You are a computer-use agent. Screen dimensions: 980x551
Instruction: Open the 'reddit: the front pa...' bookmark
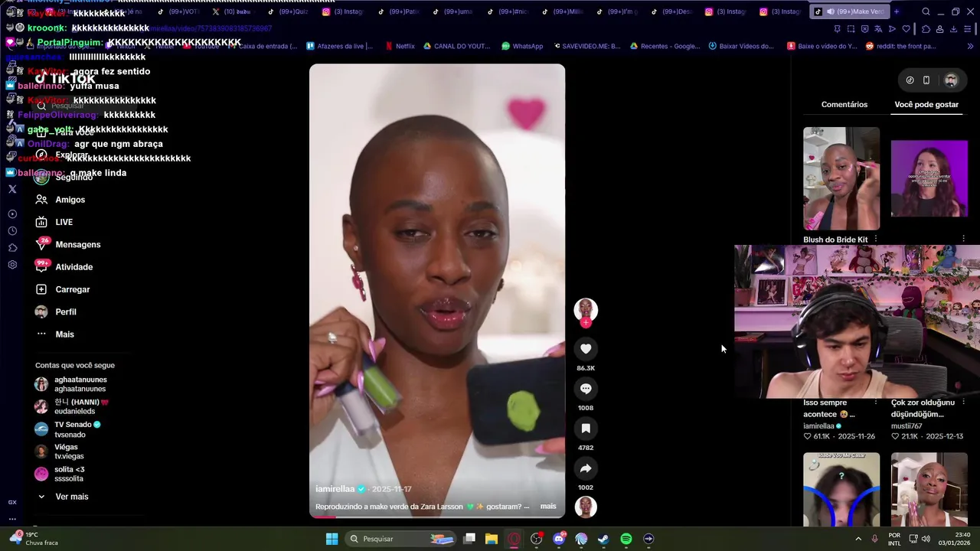click(x=901, y=46)
